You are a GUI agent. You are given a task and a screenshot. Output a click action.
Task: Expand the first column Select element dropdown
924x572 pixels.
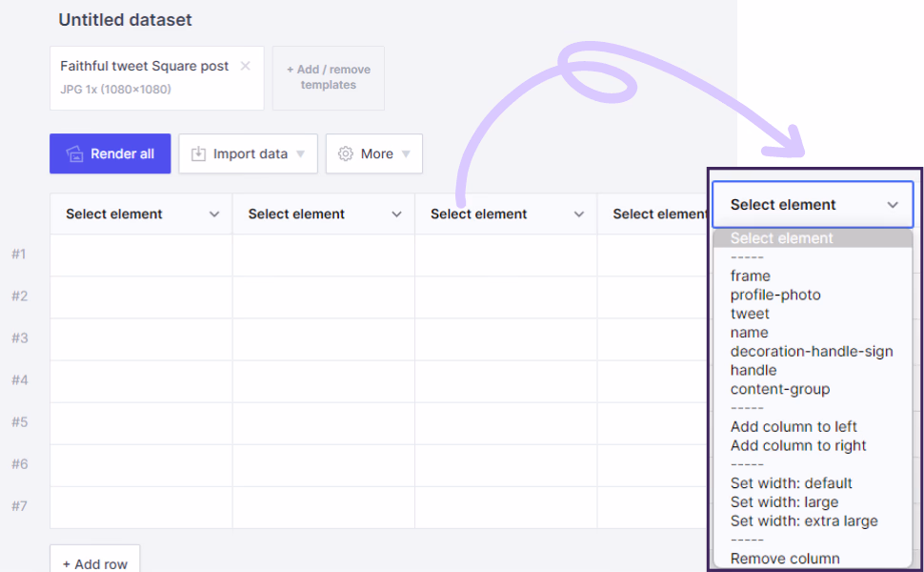pos(141,214)
